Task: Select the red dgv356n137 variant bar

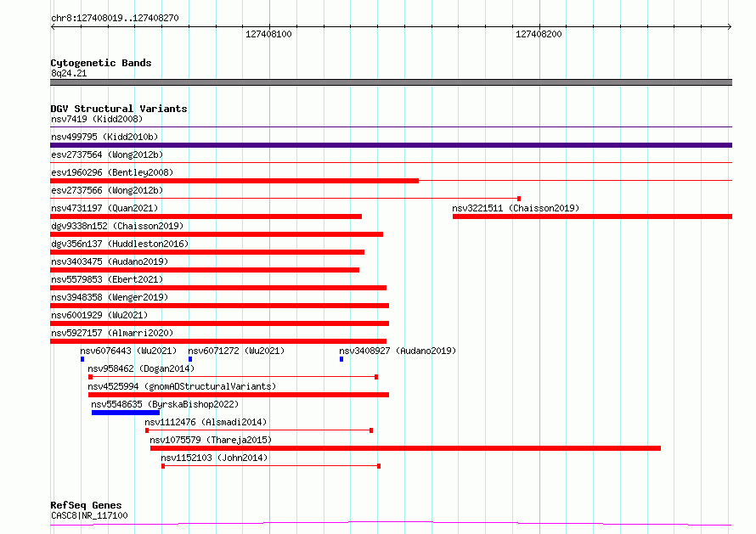Action: pos(207,252)
